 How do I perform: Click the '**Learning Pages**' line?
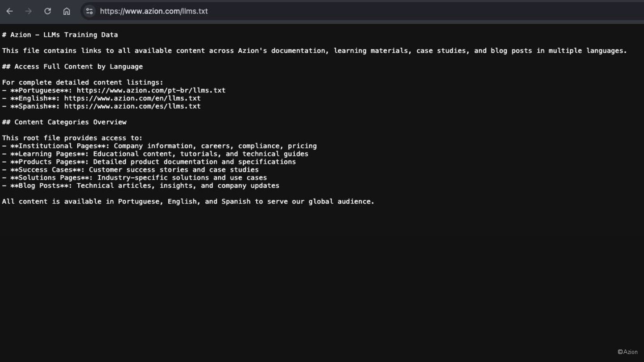pyautogui.click(x=155, y=154)
